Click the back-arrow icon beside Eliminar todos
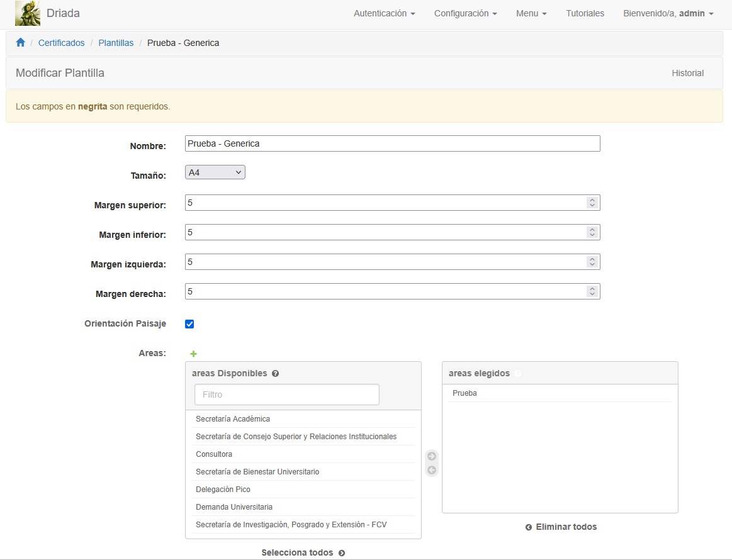Image resolution: width=732 pixels, height=560 pixels. [x=528, y=527]
